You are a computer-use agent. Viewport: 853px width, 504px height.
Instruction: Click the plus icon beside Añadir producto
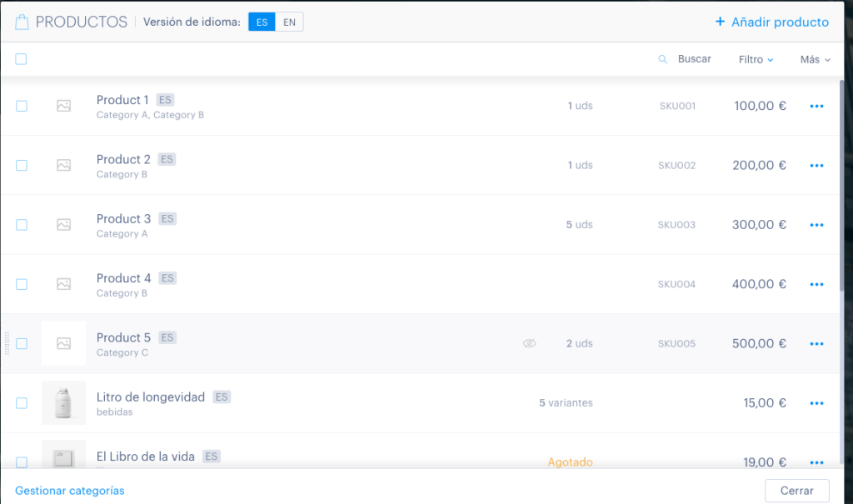[720, 22]
